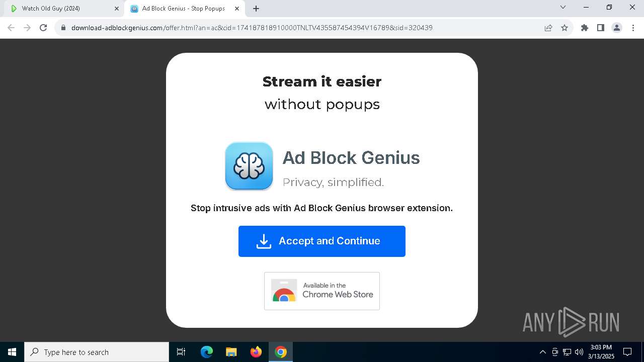Open the network status tray icon

click(x=567, y=352)
